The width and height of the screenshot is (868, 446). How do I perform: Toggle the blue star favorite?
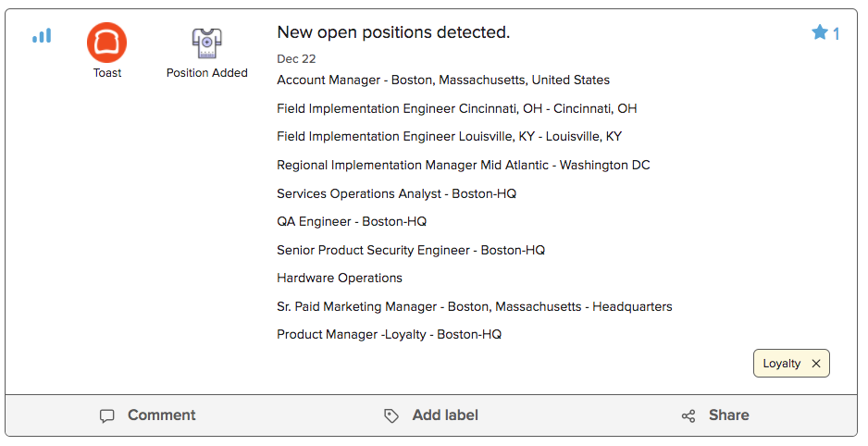click(x=819, y=33)
